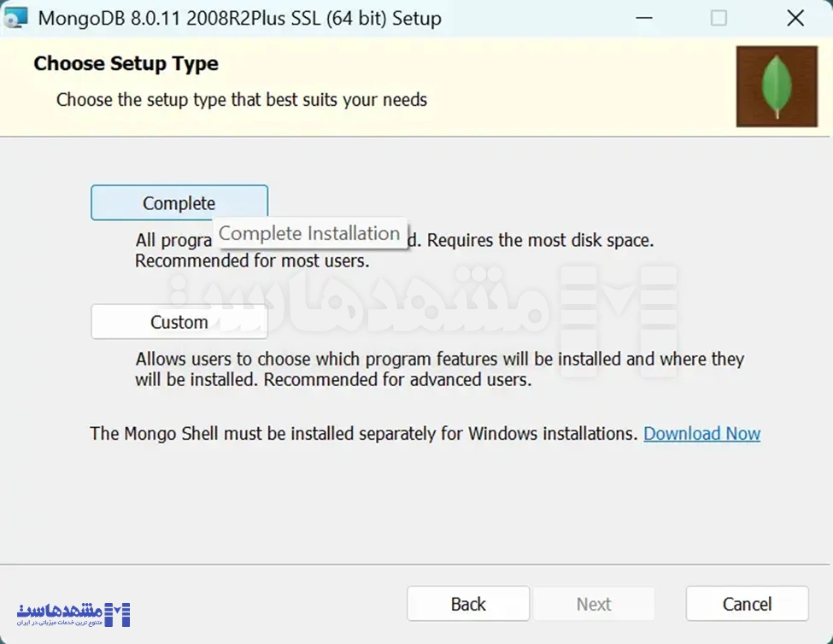Click the leaf logo banner in the header
This screenshot has width=833, height=644.
776,85
